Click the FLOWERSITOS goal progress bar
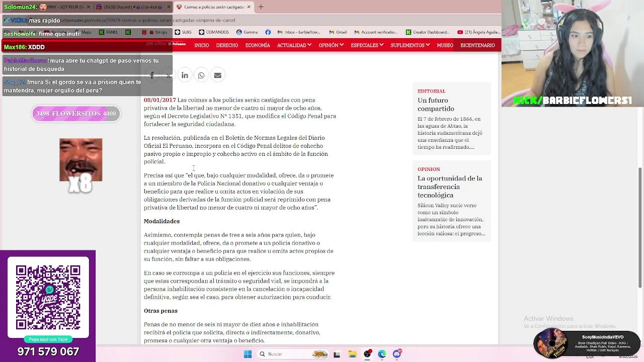Image resolution: width=644 pixels, height=362 pixels. click(x=76, y=114)
